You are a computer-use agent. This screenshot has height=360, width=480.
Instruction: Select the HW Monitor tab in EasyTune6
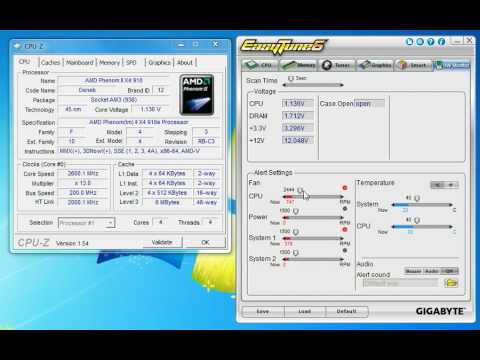[452, 65]
